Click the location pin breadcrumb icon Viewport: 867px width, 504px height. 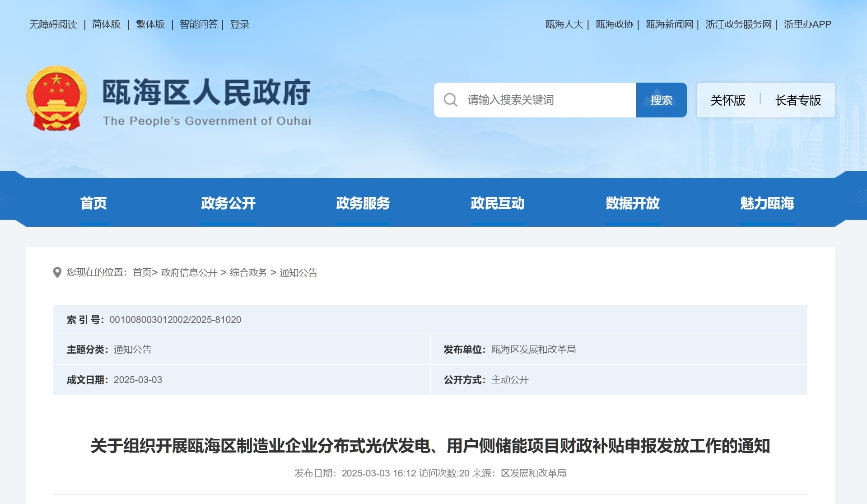coord(57,272)
